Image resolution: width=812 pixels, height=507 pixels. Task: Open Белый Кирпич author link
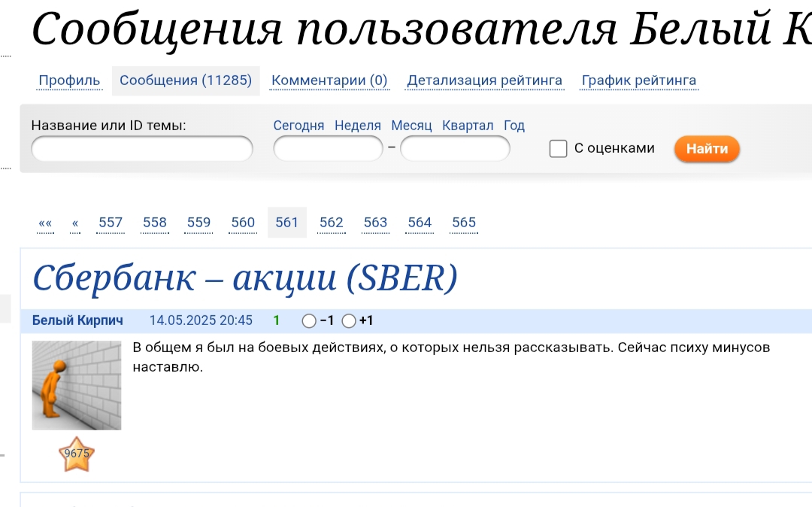pos(77,320)
